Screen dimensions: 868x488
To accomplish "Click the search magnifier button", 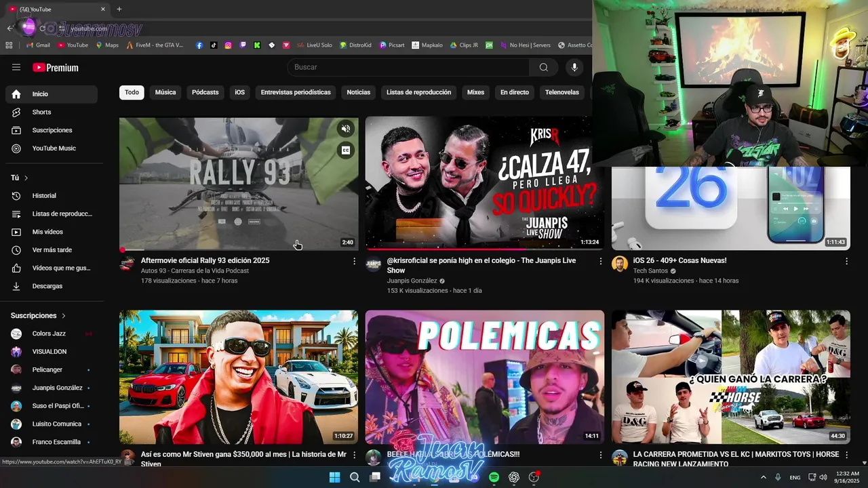I will (544, 67).
